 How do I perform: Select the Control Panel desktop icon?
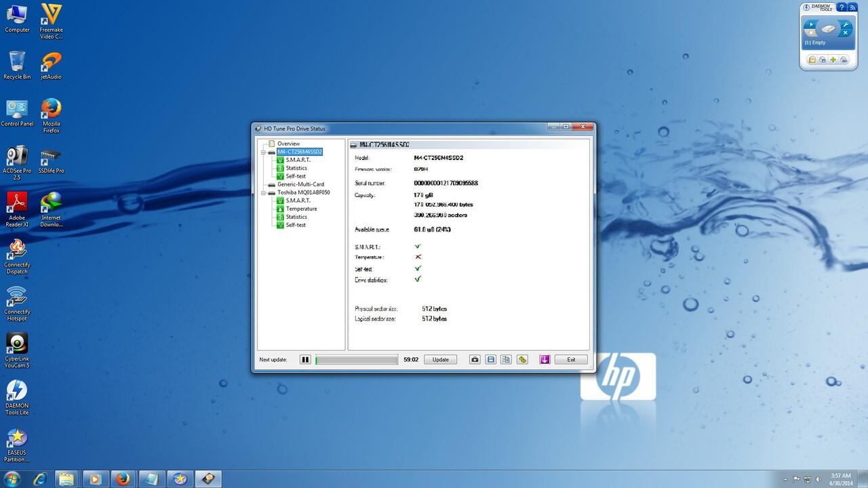[x=17, y=113]
